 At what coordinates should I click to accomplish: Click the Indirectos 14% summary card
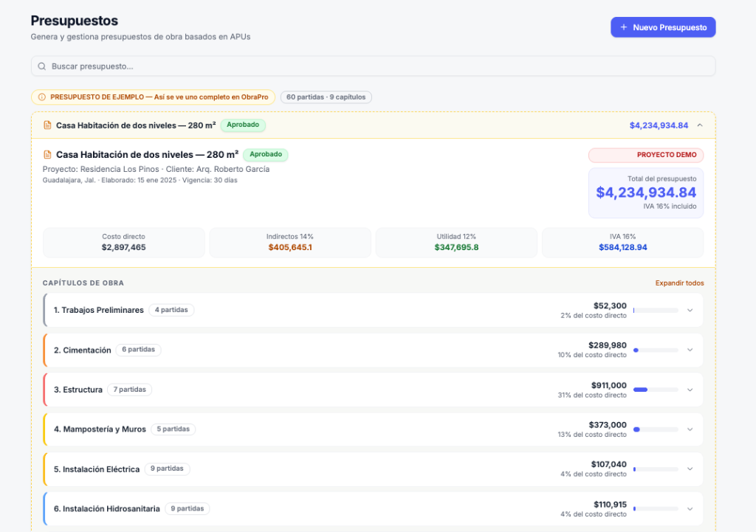(290, 242)
